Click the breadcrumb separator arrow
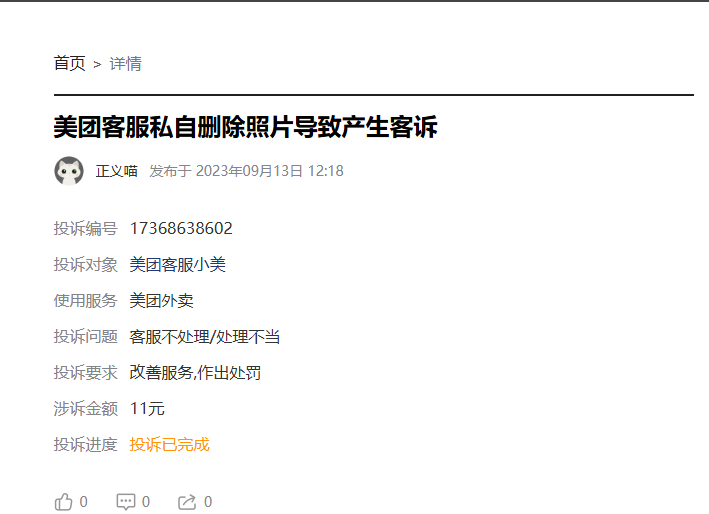 (97, 65)
